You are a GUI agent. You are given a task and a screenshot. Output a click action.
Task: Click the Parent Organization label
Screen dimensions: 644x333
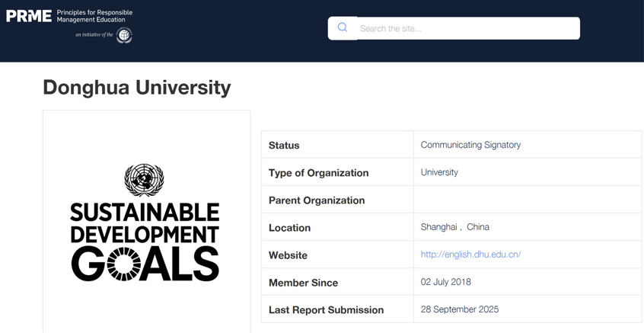(x=317, y=200)
